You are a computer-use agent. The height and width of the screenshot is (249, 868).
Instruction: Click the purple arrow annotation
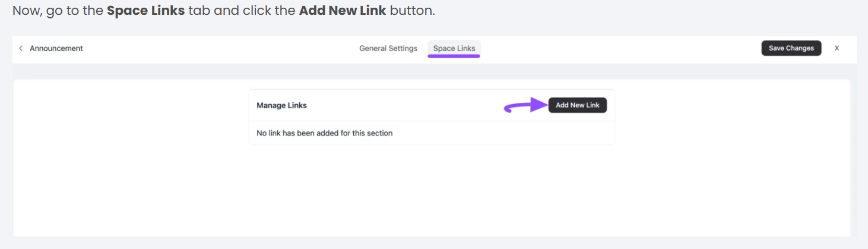(525, 106)
